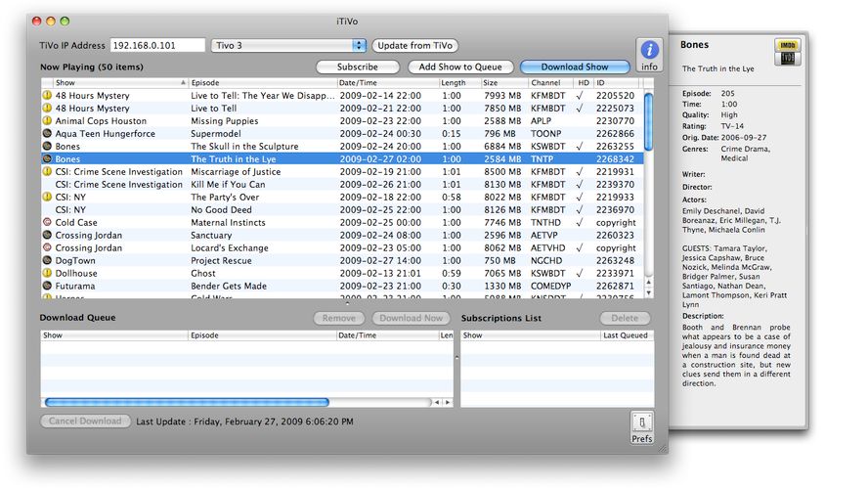The width and height of the screenshot is (868, 489).
Task: Click the TiVo icon under IMDb badge
Action: pyautogui.click(x=787, y=58)
